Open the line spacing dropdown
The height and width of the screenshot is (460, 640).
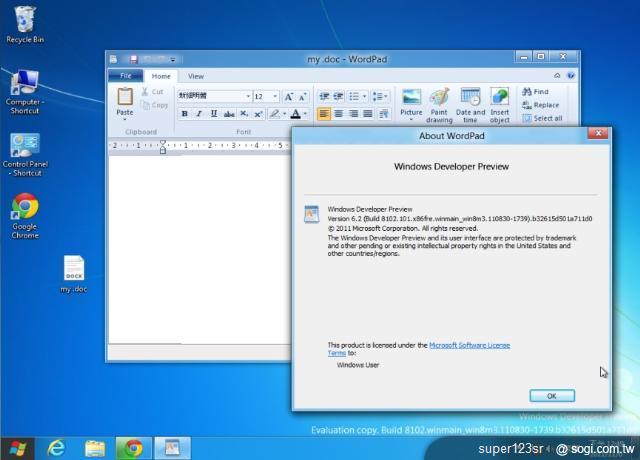[x=380, y=96]
